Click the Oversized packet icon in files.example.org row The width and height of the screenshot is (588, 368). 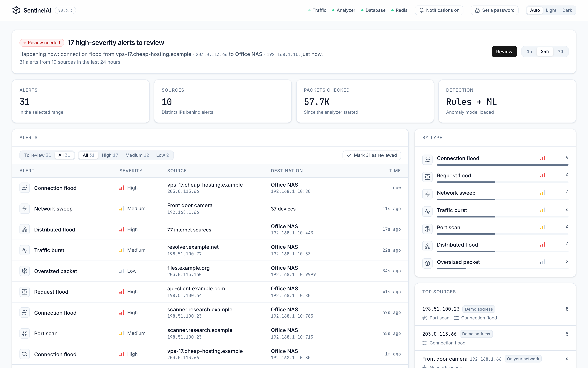click(25, 271)
